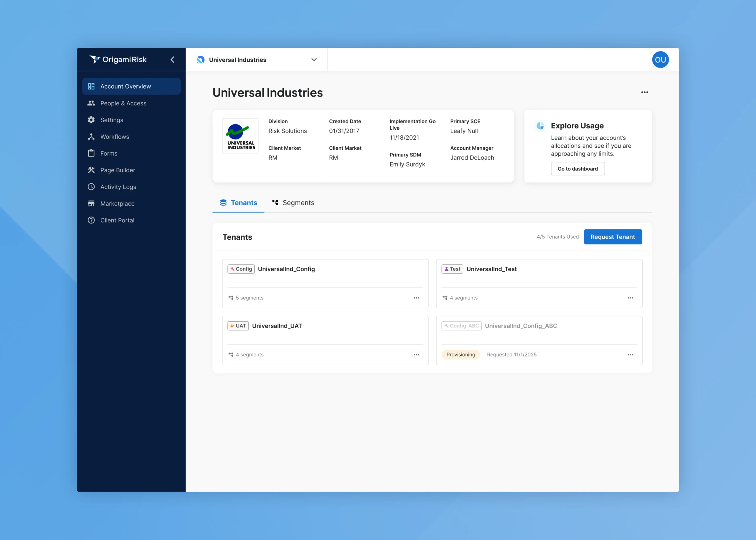The height and width of the screenshot is (540, 756).
Task: Click the Config-ABC badge
Action: pyautogui.click(x=461, y=326)
